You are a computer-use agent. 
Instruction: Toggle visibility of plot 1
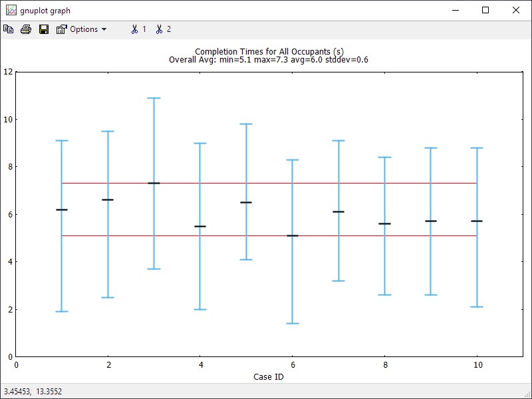point(138,29)
